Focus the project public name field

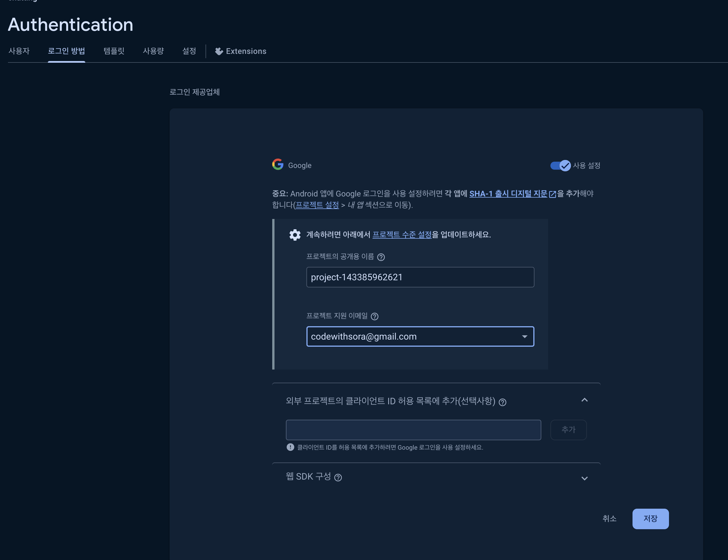[420, 277]
